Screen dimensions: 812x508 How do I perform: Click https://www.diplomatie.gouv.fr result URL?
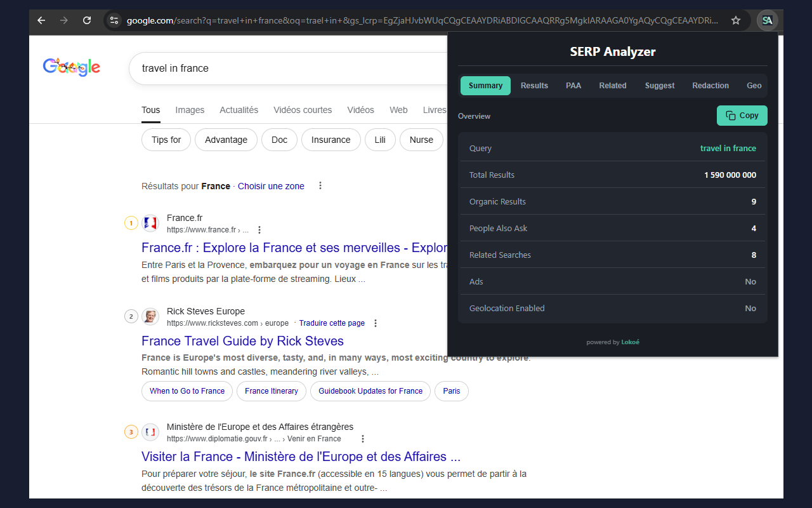click(x=254, y=439)
